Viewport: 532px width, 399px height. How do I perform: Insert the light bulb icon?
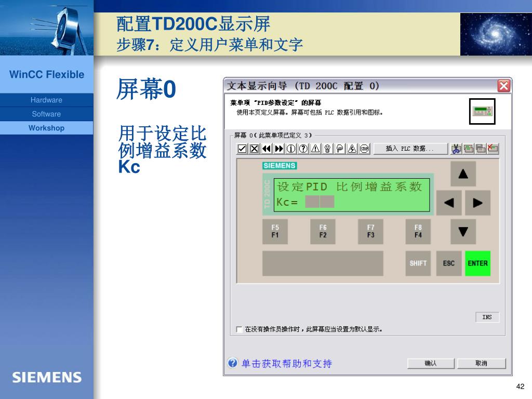tap(328, 149)
